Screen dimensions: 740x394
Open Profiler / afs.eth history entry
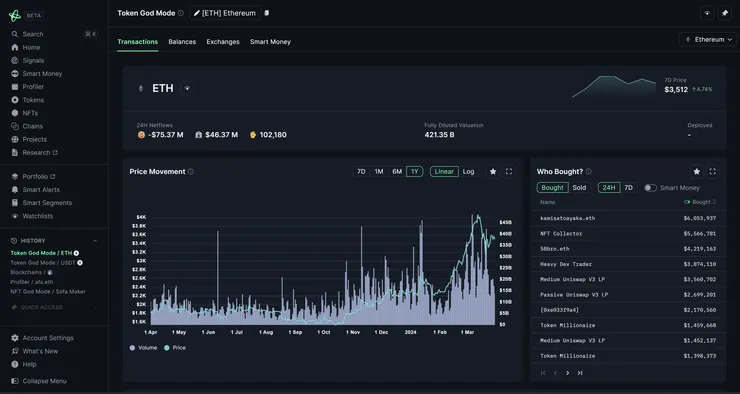click(32, 282)
